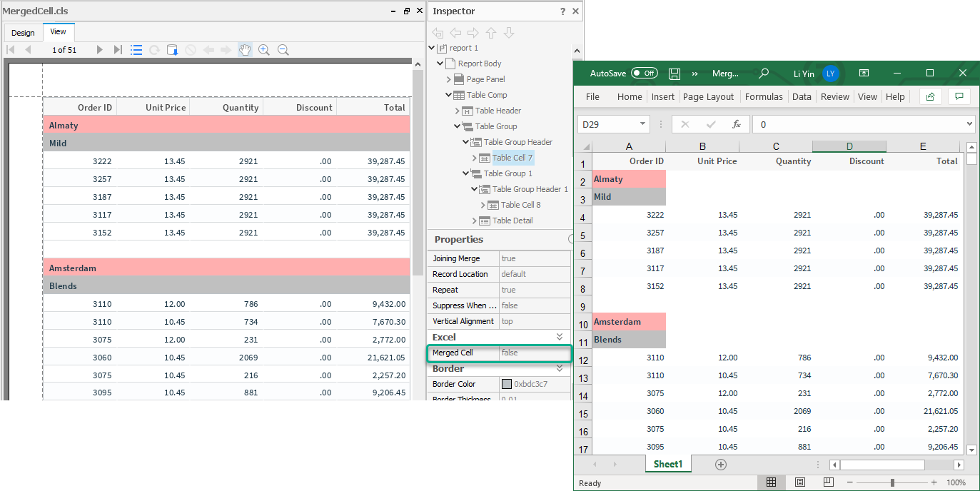Image resolution: width=980 pixels, height=491 pixels.
Task: Open the Excel Insert ribbon tab
Action: tap(663, 96)
